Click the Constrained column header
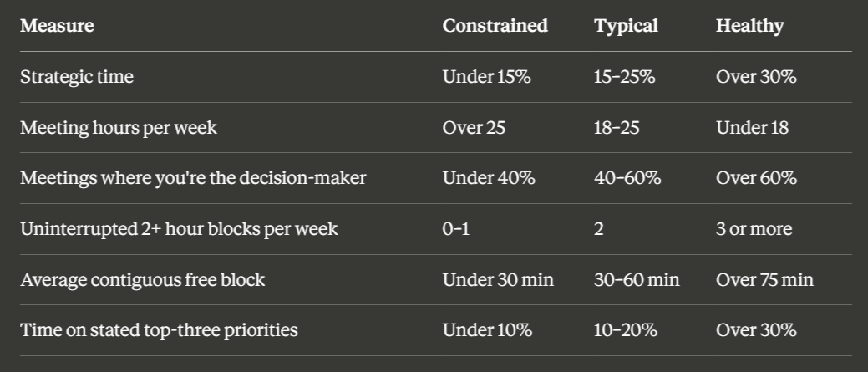 coord(495,26)
